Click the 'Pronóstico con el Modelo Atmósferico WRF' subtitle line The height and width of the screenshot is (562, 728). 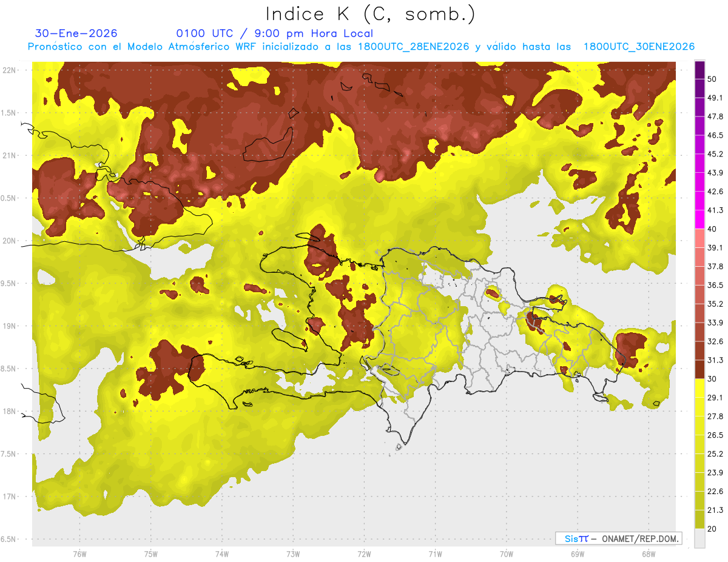[x=361, y=47]
